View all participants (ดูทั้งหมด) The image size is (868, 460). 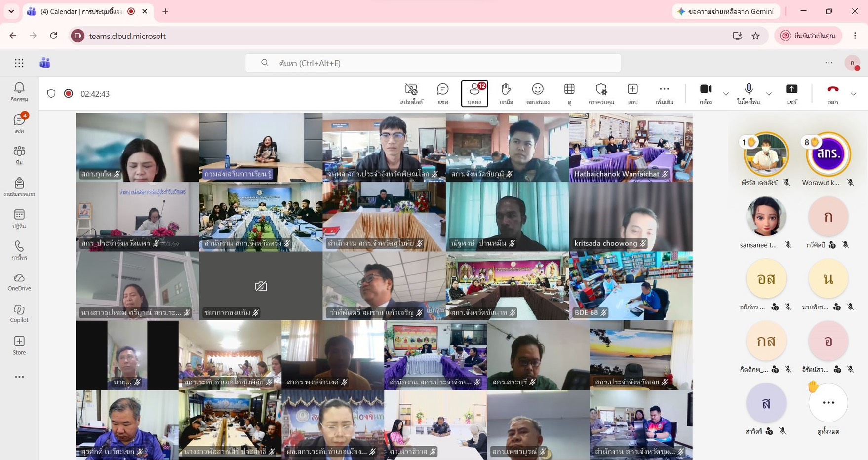[828, 410]
